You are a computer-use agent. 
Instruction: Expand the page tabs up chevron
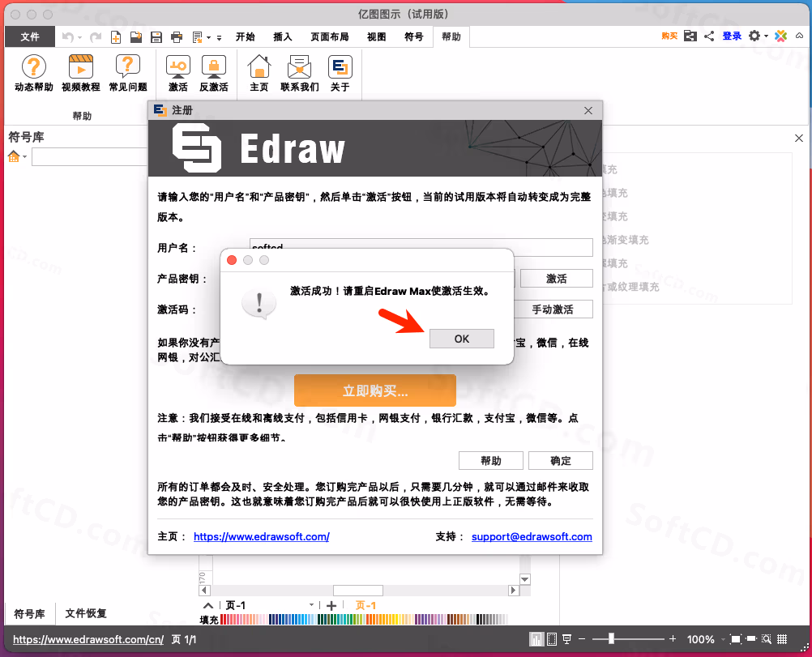tap(208, 605)
